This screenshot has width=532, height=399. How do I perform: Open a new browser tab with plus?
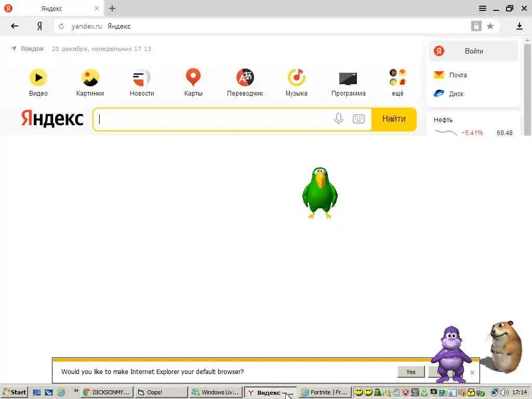point(112,8)
